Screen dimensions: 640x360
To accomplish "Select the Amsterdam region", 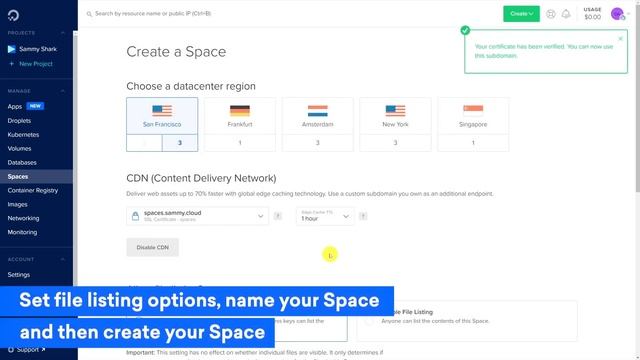I will point(318,116).
